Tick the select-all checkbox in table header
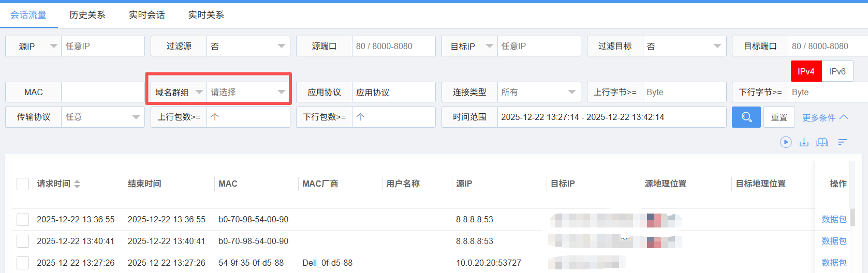Image resolution: width=868 pixels, height=273 pixels. coord(23,184)
